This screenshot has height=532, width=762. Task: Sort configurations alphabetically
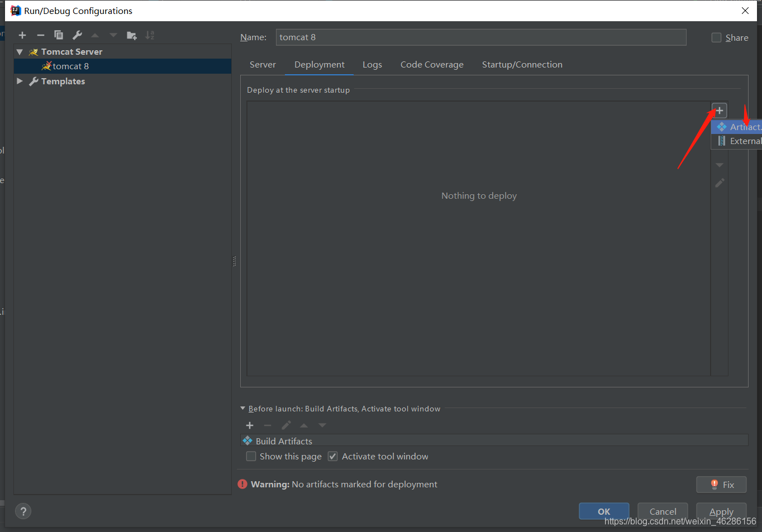point(150,35)
